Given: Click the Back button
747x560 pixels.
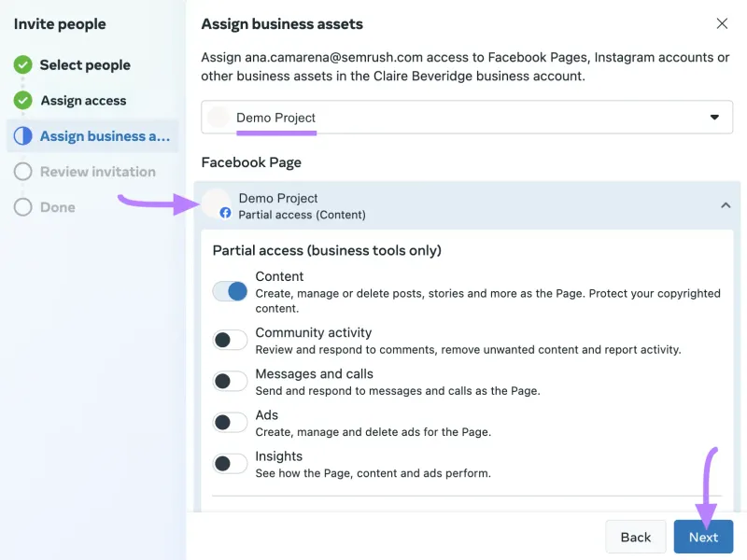Looking at the screenshot, I should (x=635, y=537).
